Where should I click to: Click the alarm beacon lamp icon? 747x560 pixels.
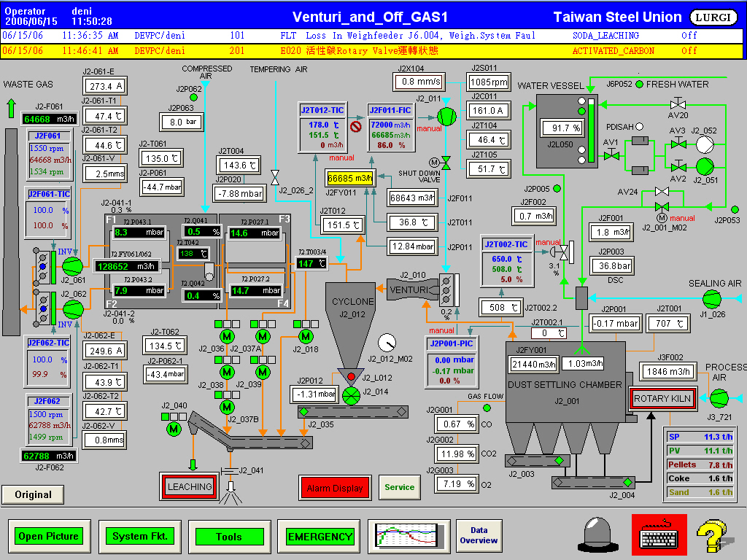[598, 535]
